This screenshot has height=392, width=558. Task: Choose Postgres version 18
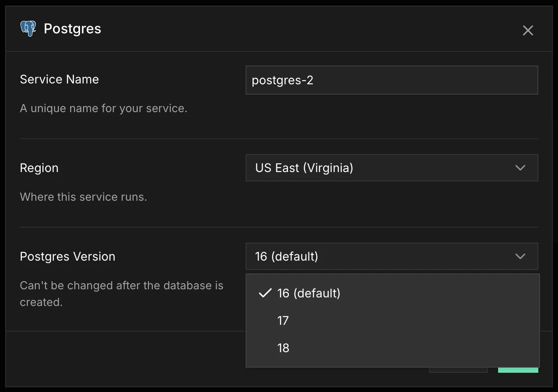(392, 348)
